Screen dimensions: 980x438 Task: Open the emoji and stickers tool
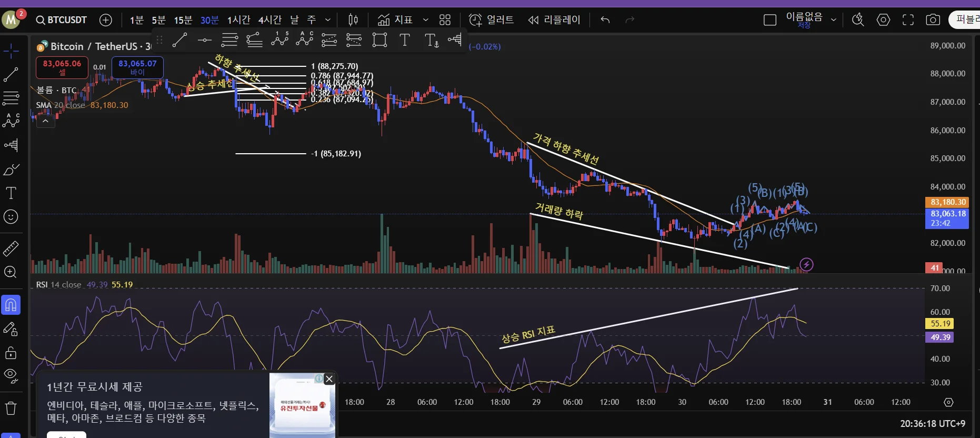pyautogui.click(x=11, y=217)
